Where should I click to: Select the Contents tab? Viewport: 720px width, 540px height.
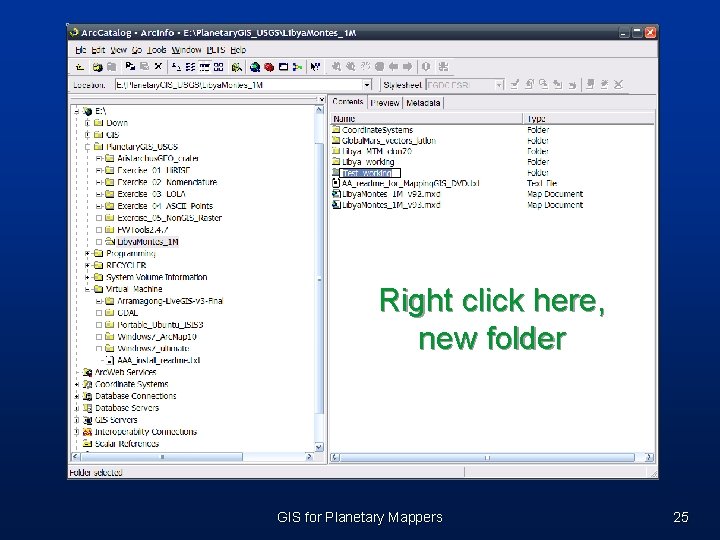(x=348, y=102)
